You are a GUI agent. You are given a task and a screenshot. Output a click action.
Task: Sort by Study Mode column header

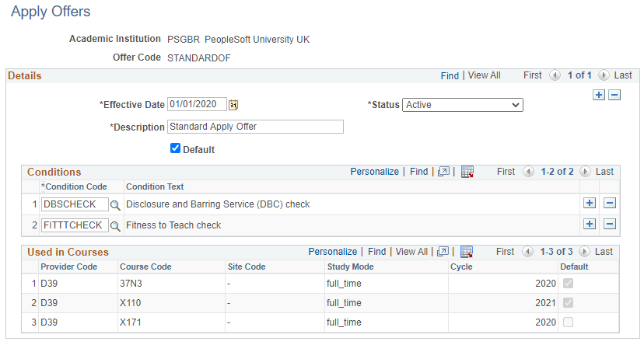pyautogui.click(x=350, y=267)
